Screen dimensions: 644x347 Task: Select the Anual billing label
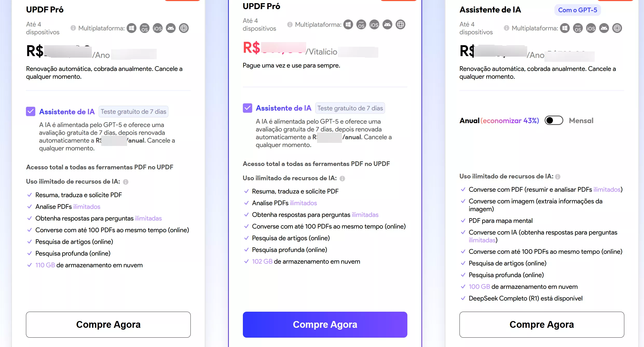point(469,121)
